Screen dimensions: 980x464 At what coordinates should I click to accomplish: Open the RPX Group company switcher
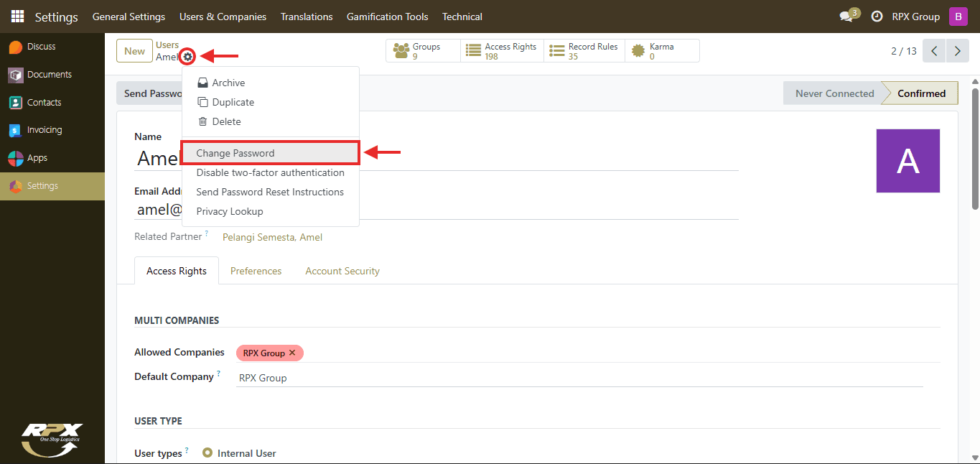tap(915, 17)
